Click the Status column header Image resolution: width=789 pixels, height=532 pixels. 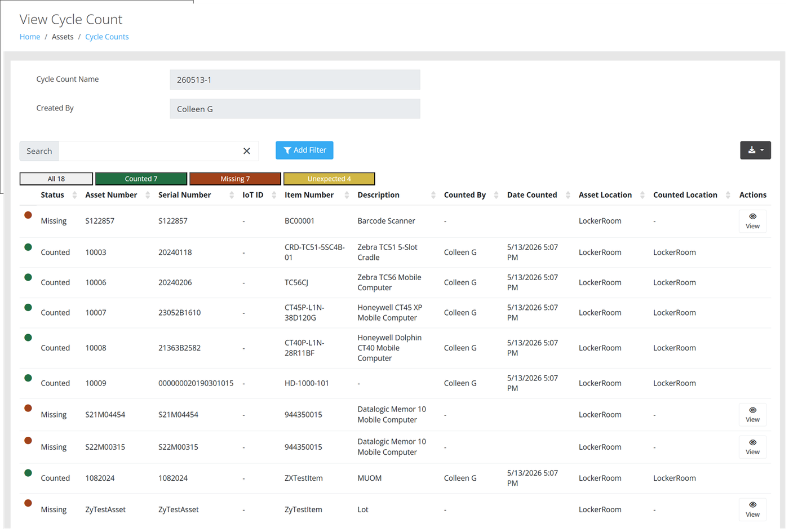[x=52, y=195]
